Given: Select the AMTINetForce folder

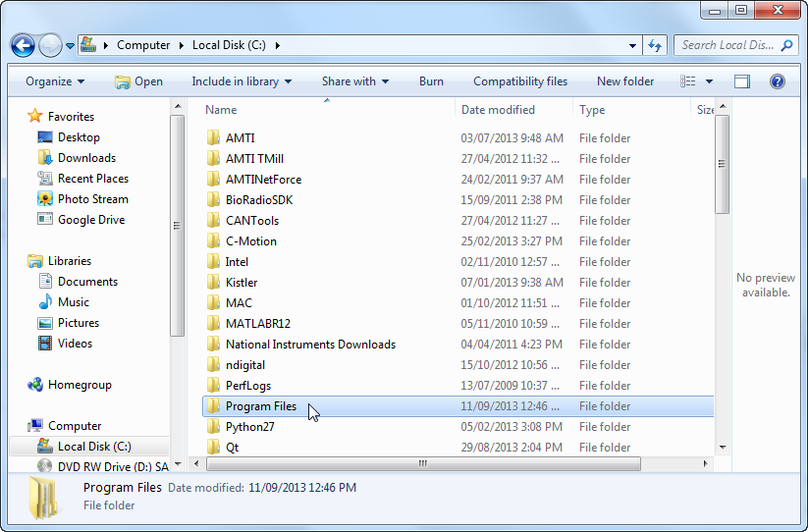Looking at the screenshot, I should [458, 180].
